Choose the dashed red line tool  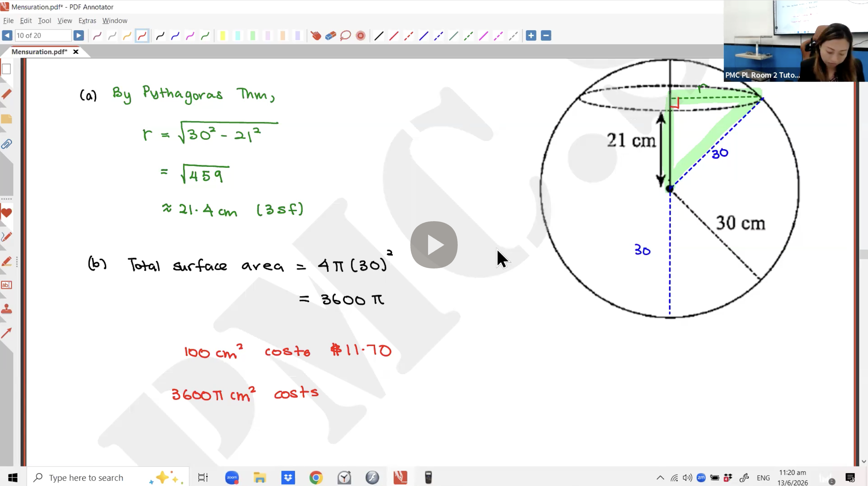pyautogui.click(x=408, y=35)
